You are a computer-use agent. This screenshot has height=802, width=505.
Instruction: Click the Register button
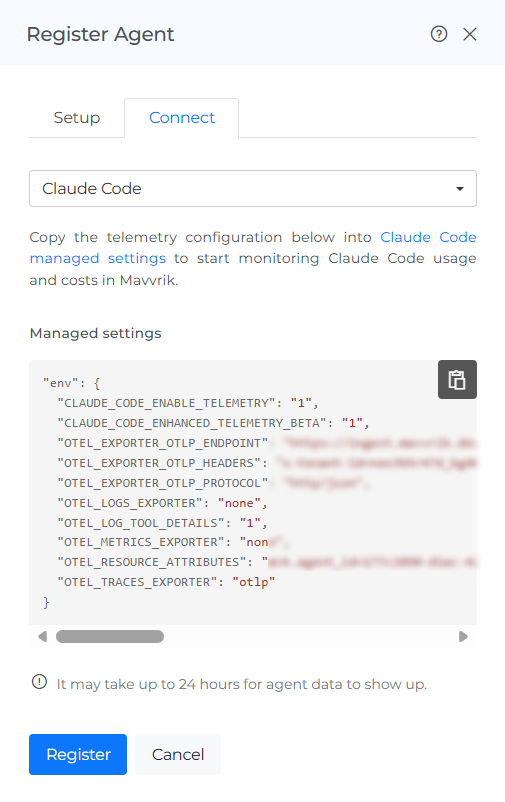click(78, 754)
